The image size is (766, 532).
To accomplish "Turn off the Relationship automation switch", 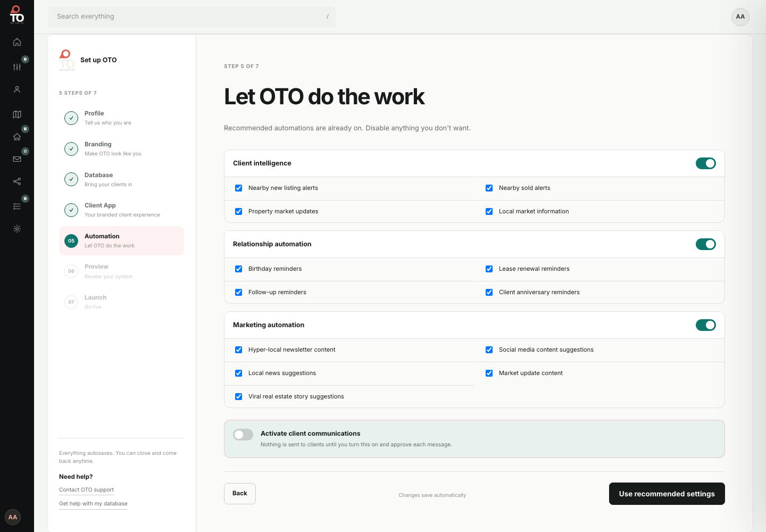I will pyautogui.click(x=706, y=244).
